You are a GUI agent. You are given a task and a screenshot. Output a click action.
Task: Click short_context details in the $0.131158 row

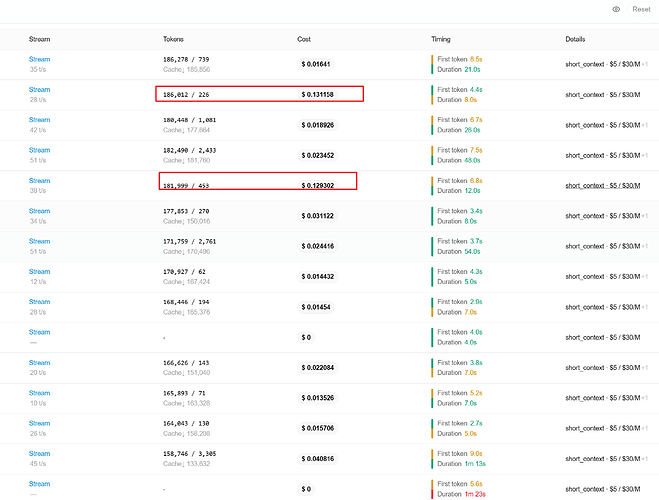pyautogui.click(x=603, y=95)
